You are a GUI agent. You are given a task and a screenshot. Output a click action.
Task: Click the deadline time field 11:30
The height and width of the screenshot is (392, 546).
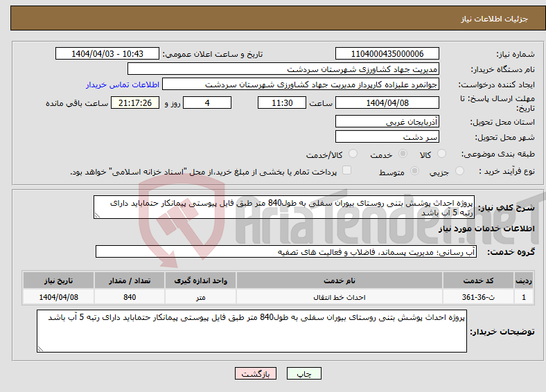tap(282, 103)
